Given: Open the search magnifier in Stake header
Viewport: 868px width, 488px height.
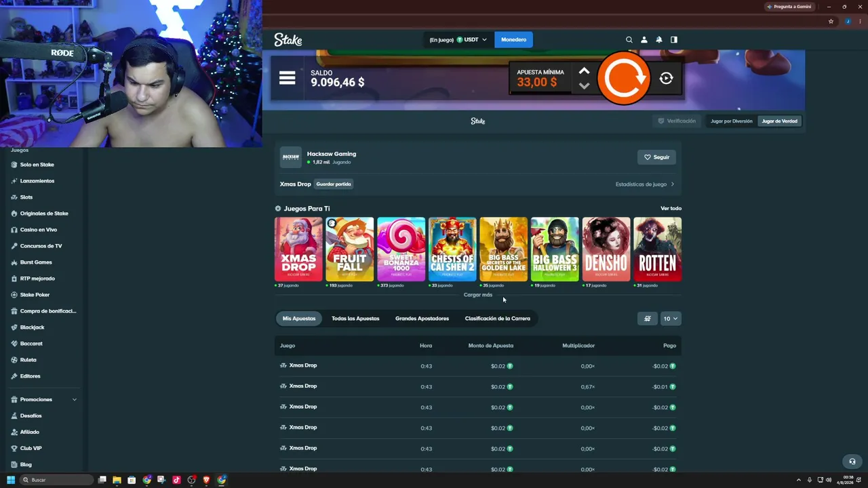Looking at the screenshot, I should tap(629, 40).
